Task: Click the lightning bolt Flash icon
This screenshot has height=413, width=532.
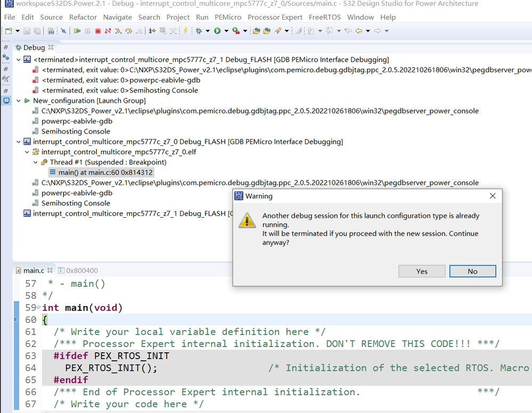Action: coord(185,31)
